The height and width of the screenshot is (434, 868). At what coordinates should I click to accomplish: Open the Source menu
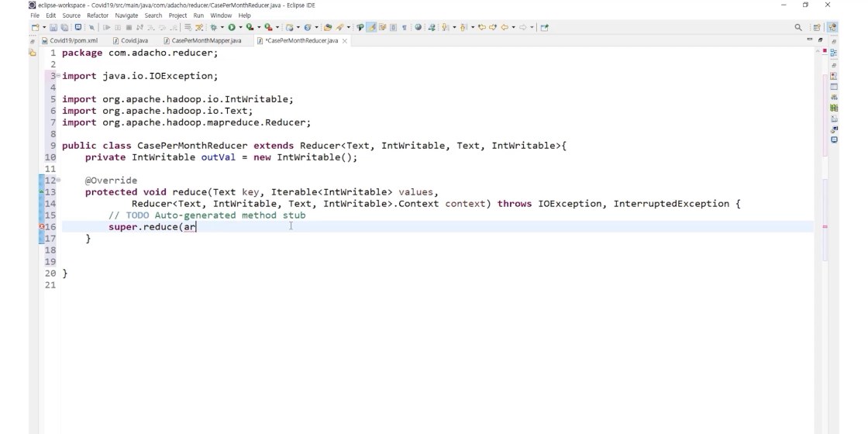71,15
